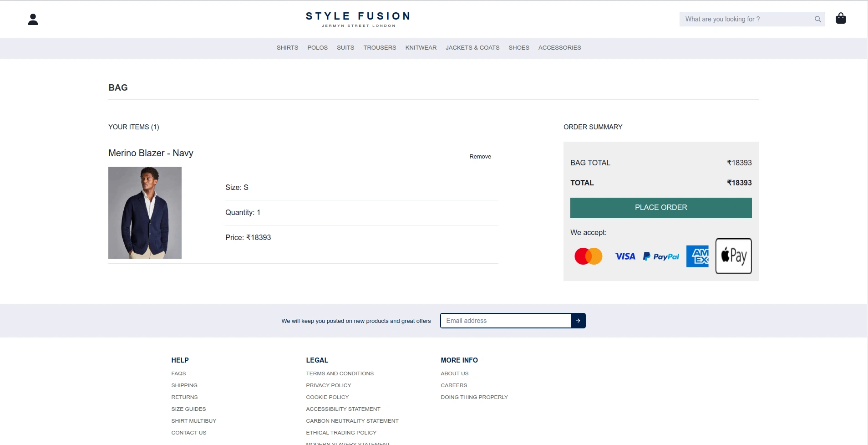Viewport: 868px width, 445px height.
Task: Click the search magnifier icon
Action: click(817, 19)
